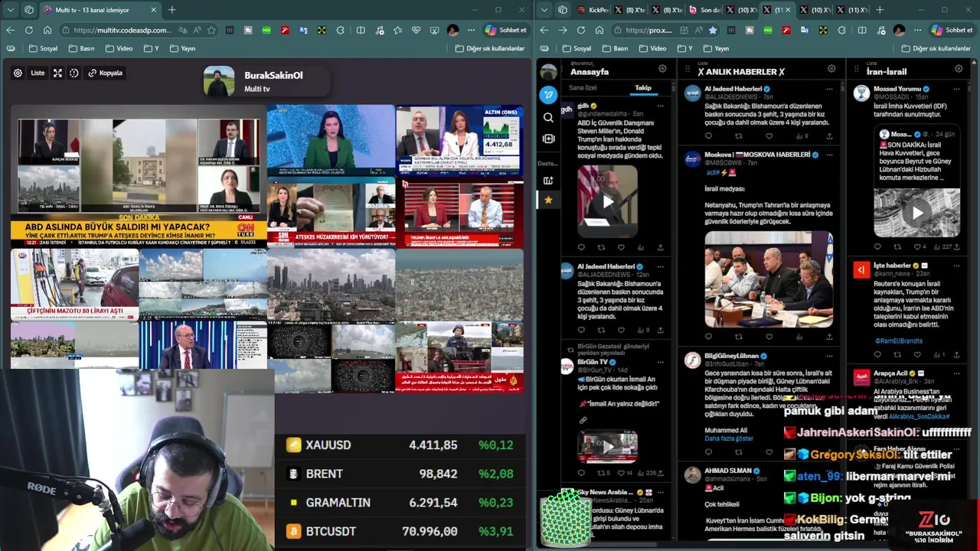The width and height of the screenshot is (980, 551).
Task: Click the compose post feather button in X Pro
Action: point(548,94)
